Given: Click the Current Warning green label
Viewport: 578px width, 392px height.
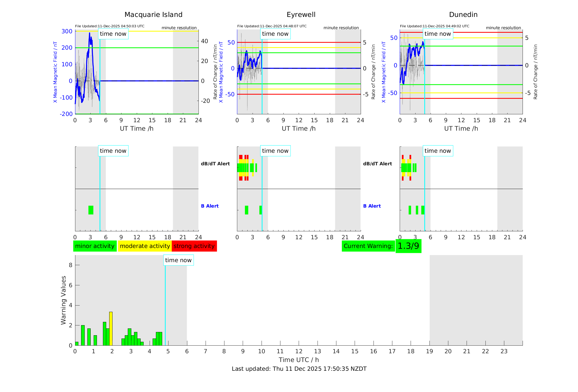Looking at the screenshot, I should point(368,246).
